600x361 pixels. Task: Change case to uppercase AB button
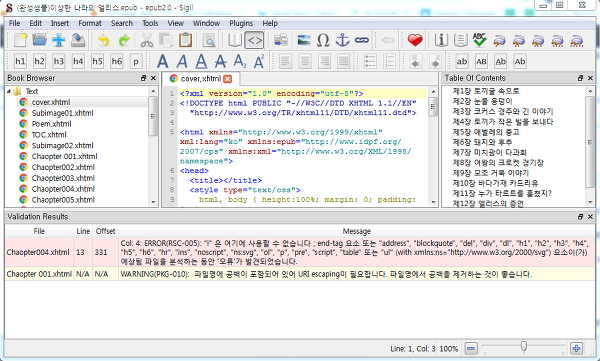coord(481,61)
